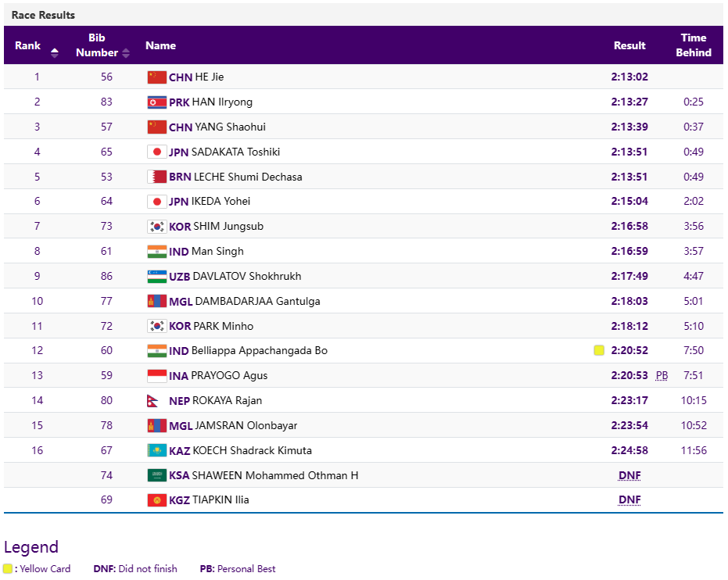Open DAVLATOV Shokhrukh athlete link

[x=247, y=277]
